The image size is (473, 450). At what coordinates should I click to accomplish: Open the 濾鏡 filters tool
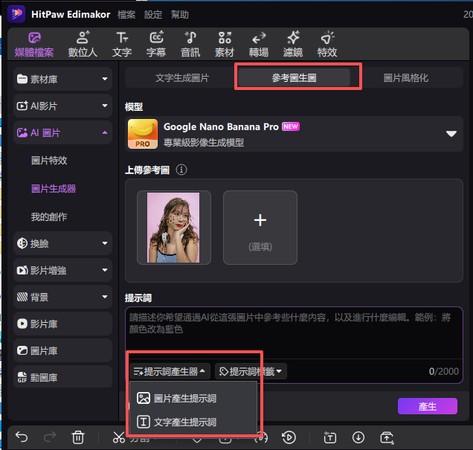point(293,45)
